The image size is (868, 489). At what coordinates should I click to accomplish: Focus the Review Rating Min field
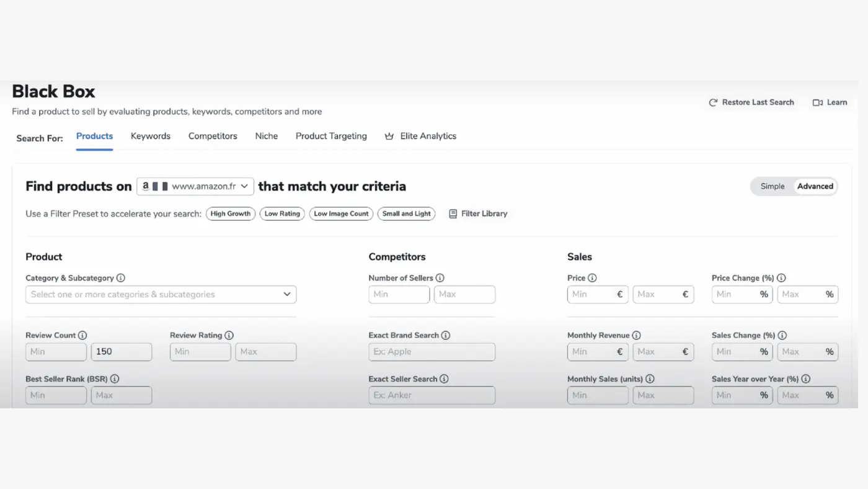click(200, 352)
